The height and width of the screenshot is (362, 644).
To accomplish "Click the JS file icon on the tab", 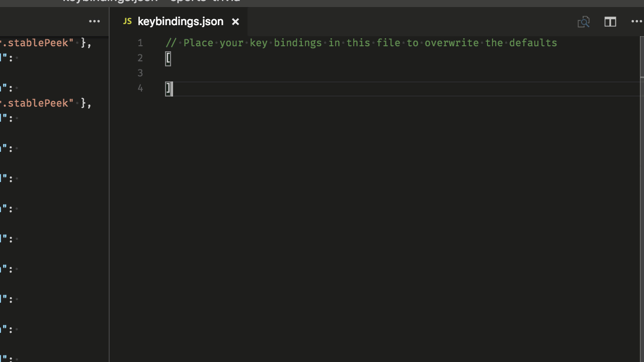I will pyautogui.click(x=128, y=21).
